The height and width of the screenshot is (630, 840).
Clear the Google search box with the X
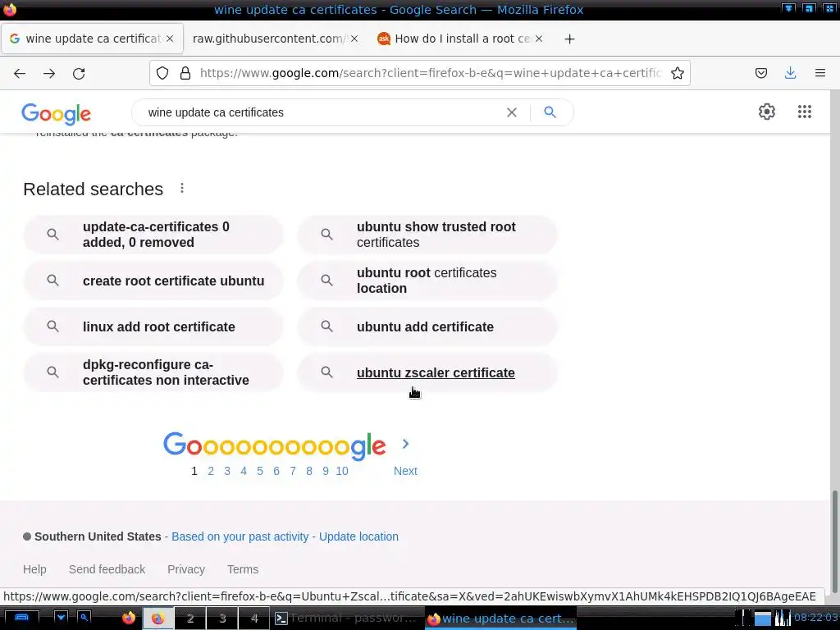pos(512,112)
